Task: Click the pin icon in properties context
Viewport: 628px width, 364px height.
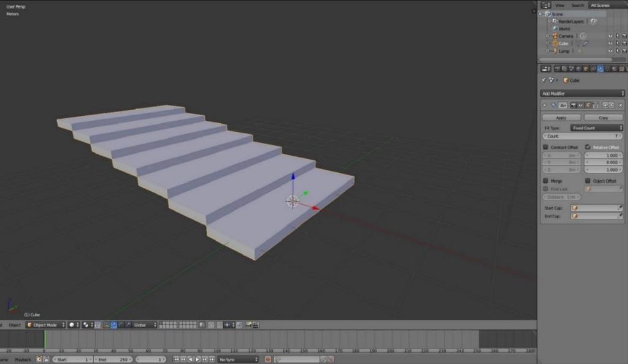Action: point(543,80)
